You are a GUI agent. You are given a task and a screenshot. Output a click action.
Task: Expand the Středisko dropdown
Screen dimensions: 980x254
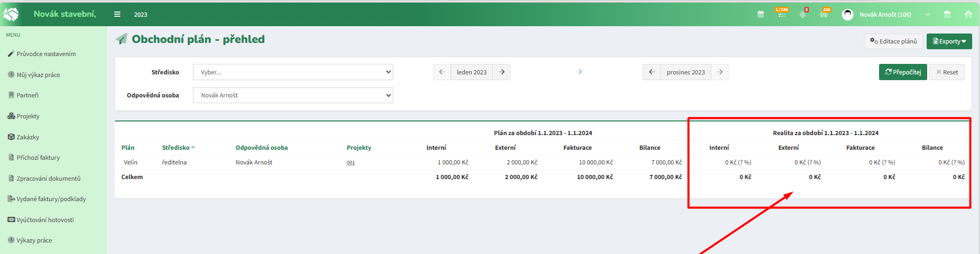pyautogui.click(x=293, y=72)
